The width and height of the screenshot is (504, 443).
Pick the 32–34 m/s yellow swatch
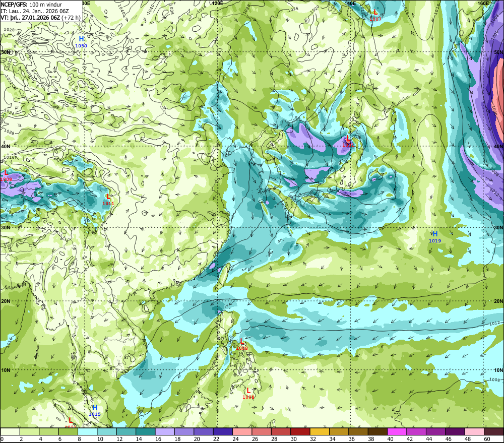pyautogui.click(x=320, y=431)
